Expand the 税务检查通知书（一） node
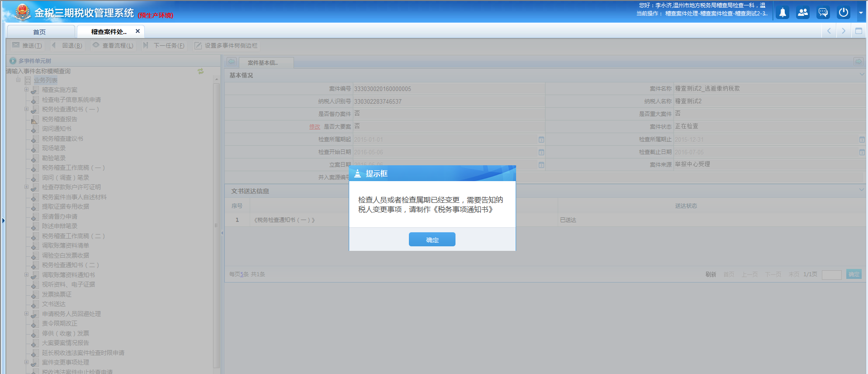Image resolution: width=868 pixels, height=374 pixels. pos(26,109)
